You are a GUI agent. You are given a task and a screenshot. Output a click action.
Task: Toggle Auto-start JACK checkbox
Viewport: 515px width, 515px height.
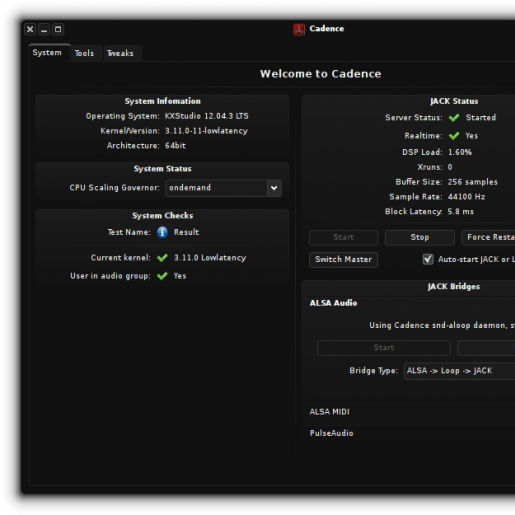(x=428, y=259)
